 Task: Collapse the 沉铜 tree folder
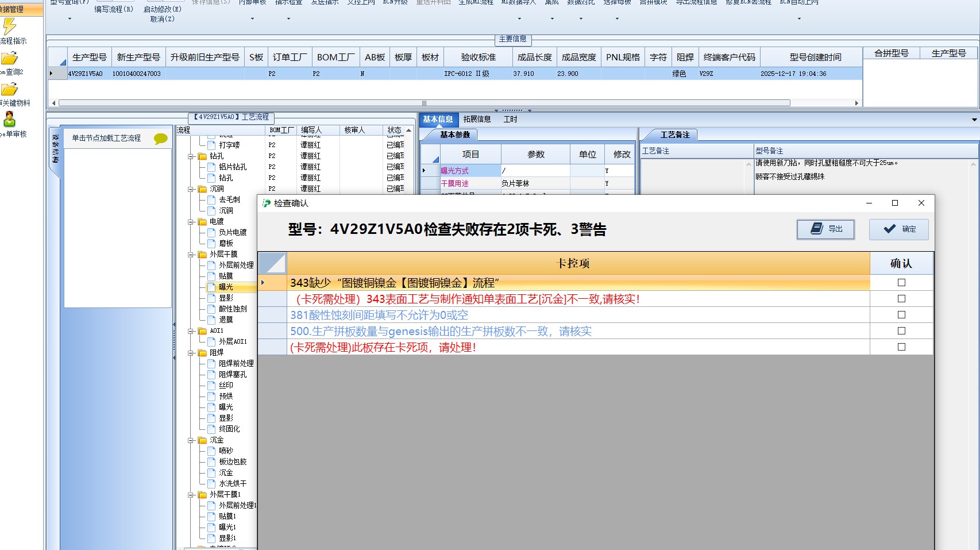(191, 189)
